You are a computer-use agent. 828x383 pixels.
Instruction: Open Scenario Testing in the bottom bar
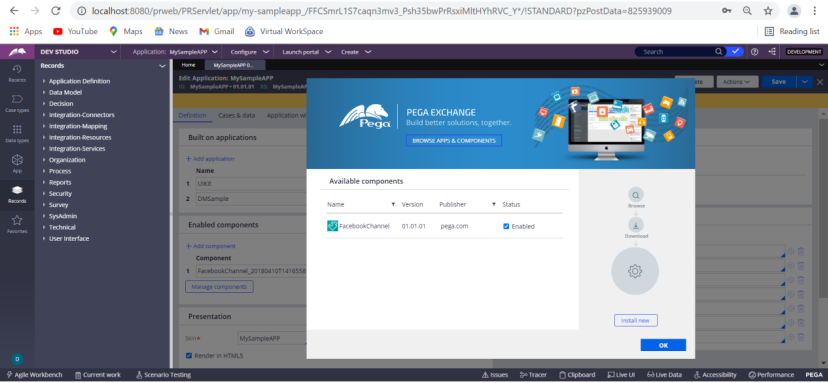click(163, 375)
